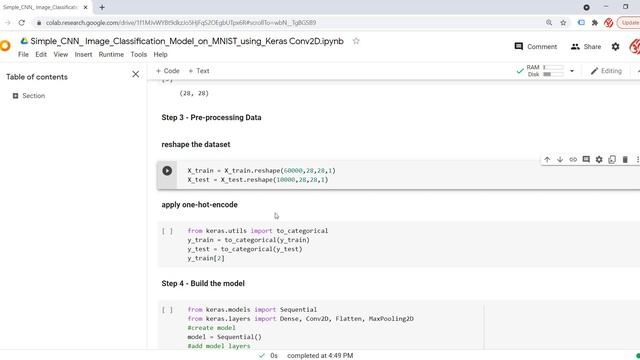Image resolution: width=640 pixels, height=360 pixels.
Task: Open a new browser tab
Action: pyautogui.click(x=102, y=7)
